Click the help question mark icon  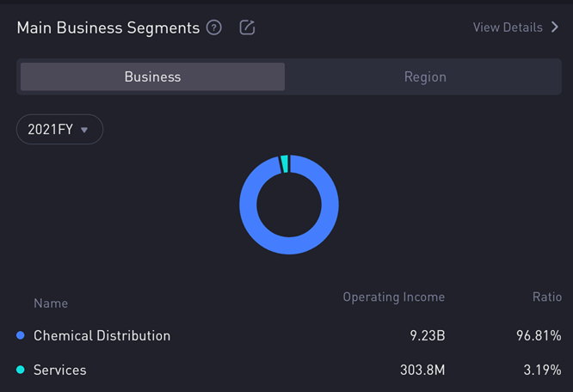pos(214,28)
